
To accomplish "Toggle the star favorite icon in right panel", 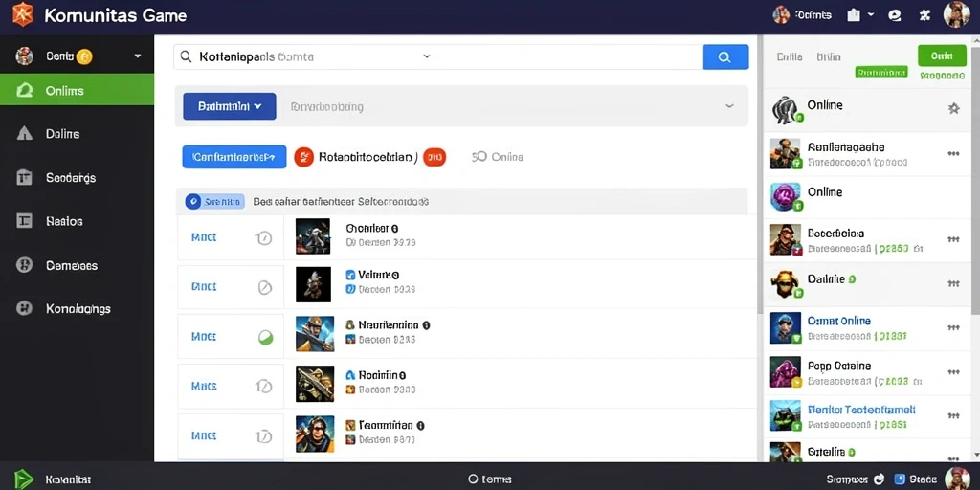I will pyautogui.click(x=954, y=109).
